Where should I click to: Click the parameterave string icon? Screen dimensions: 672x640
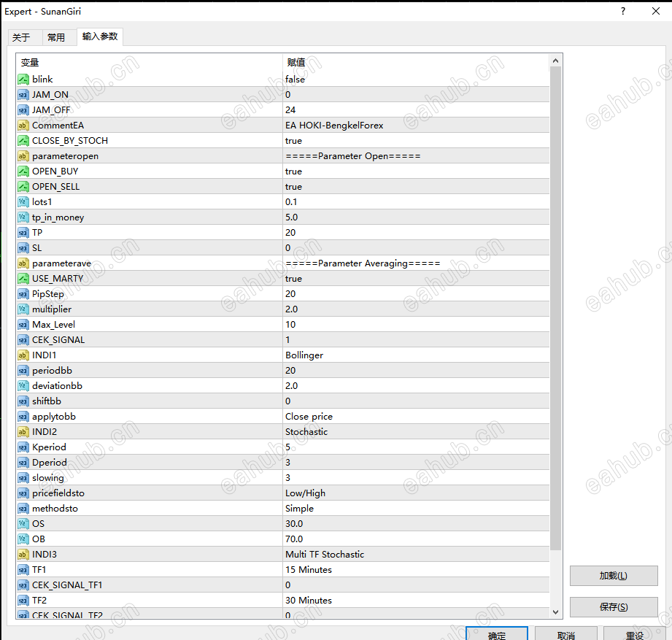(x=23, y=263)
